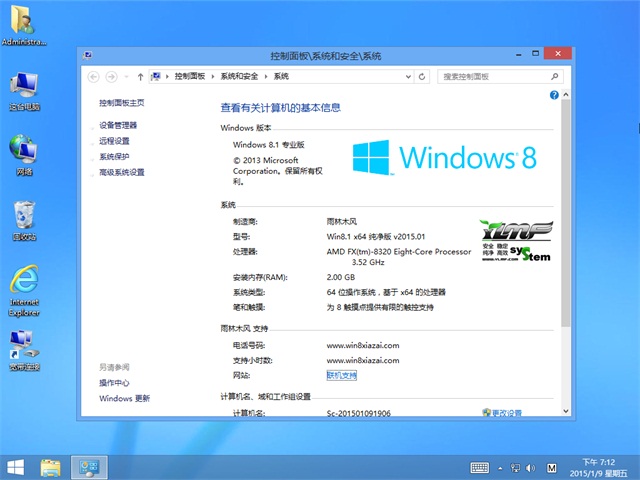The image size is (640, 480).
Task: Click the Windows Start button
Action: (15, 467)
